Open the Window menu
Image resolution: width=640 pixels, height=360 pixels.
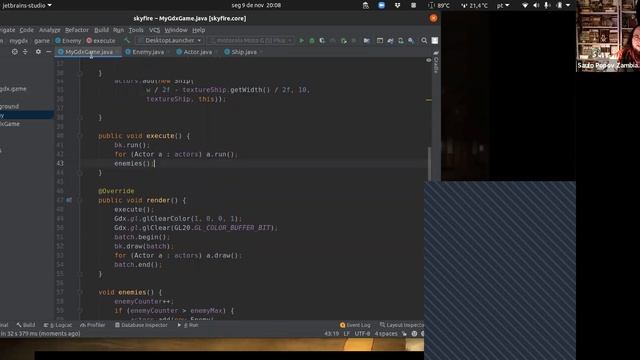coord(176,30)
